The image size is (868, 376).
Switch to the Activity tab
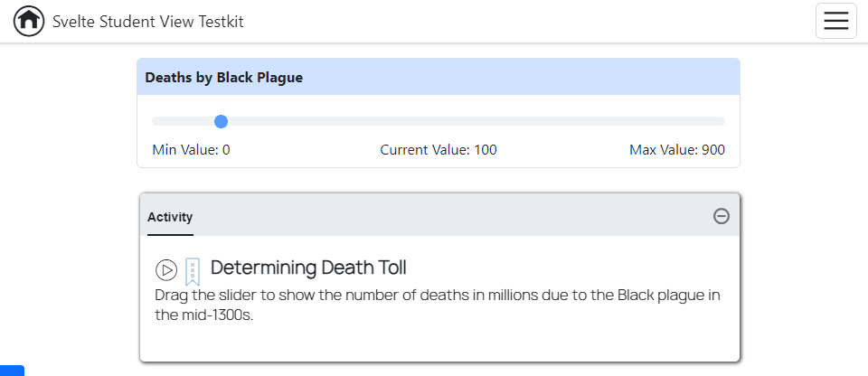click(170, 217)
